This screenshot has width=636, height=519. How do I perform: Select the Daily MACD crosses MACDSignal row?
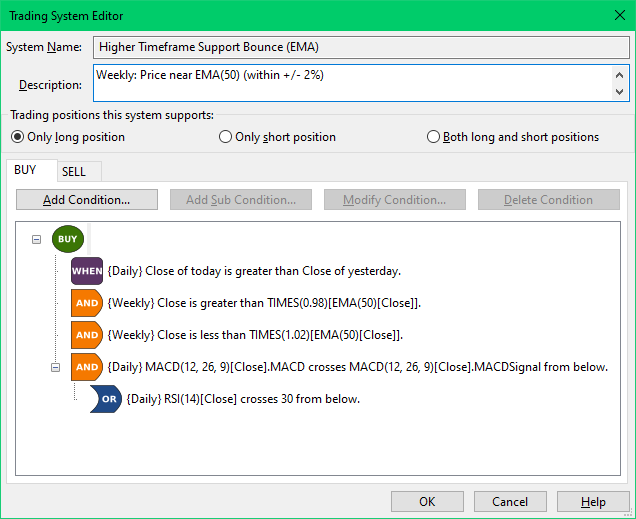(x=358, y=367)
